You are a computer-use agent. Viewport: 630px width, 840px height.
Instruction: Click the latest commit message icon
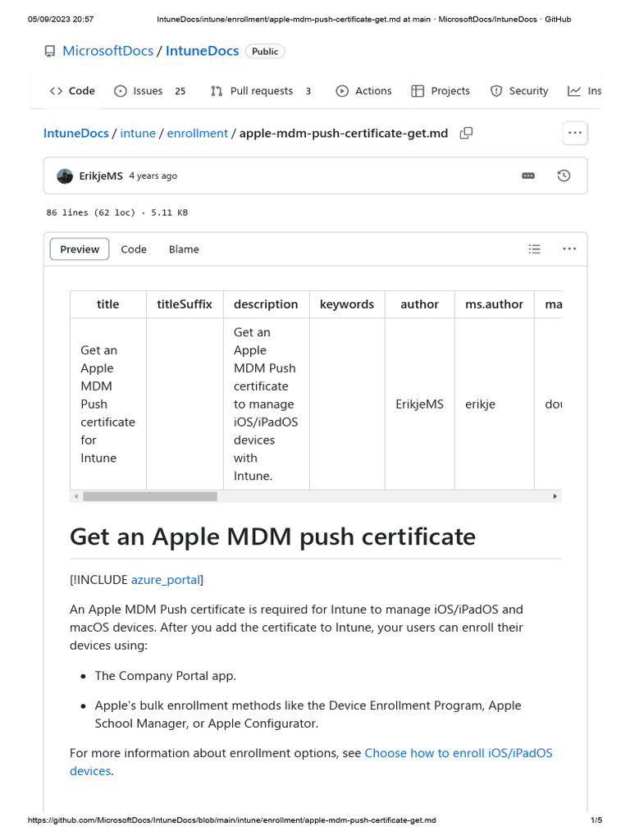(528, 176)
